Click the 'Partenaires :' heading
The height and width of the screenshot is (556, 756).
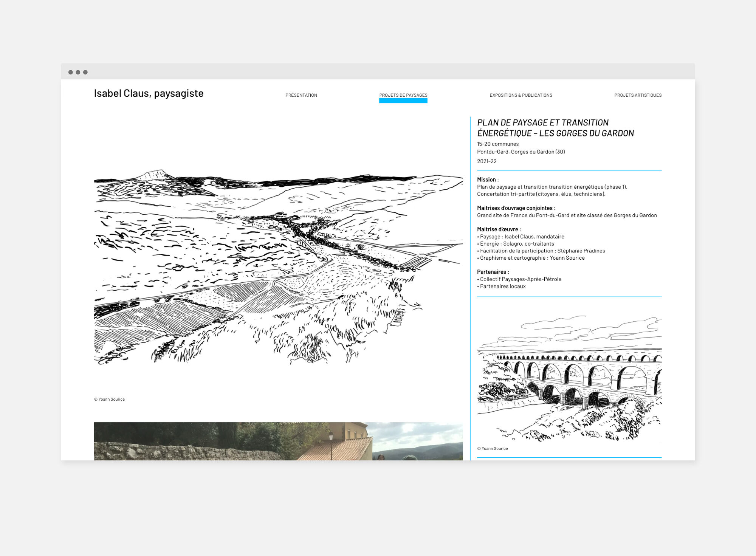click(493, 272)
